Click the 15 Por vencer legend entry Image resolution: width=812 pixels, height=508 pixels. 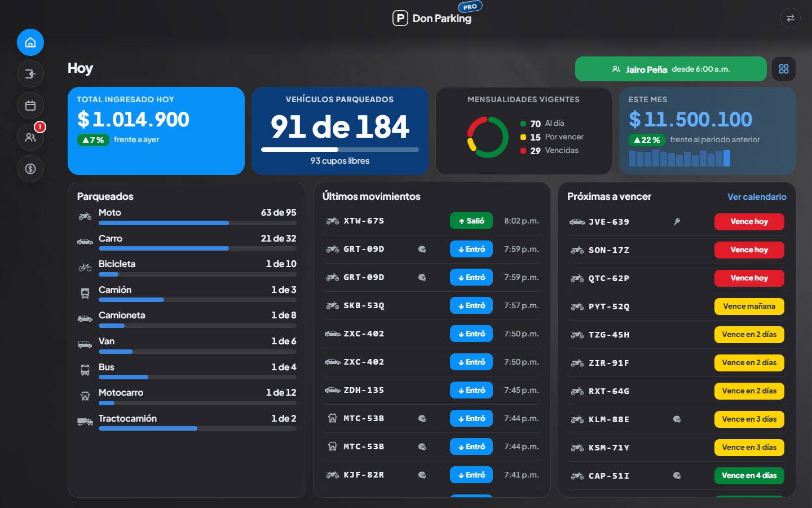pos(551,137)
